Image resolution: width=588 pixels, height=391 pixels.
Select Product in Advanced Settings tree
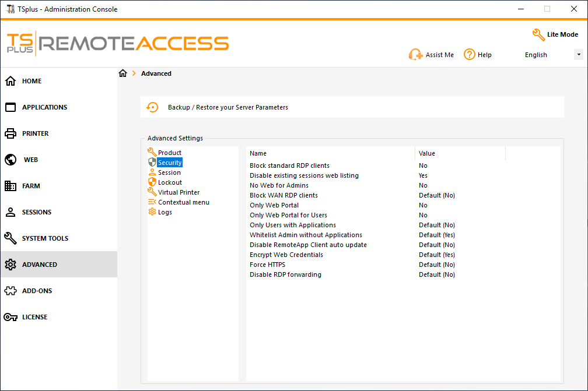coord(169,153)
